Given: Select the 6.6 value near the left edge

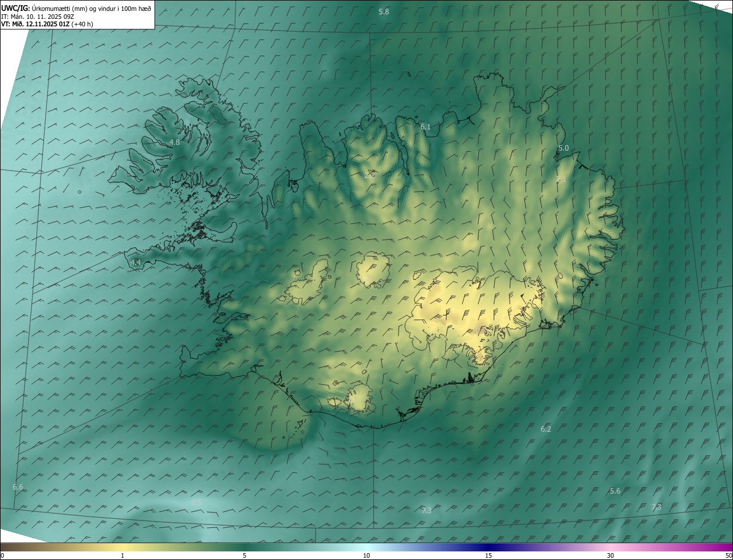Looking at the screenshot, I should pos(18,487).
